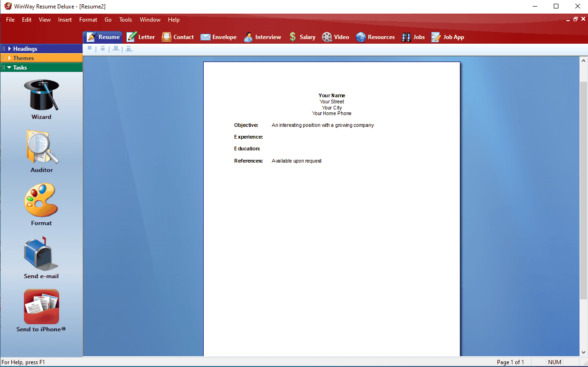588x367 pixels.
Task: Click the 'Your City' line
Action: [x=332, y=108]
